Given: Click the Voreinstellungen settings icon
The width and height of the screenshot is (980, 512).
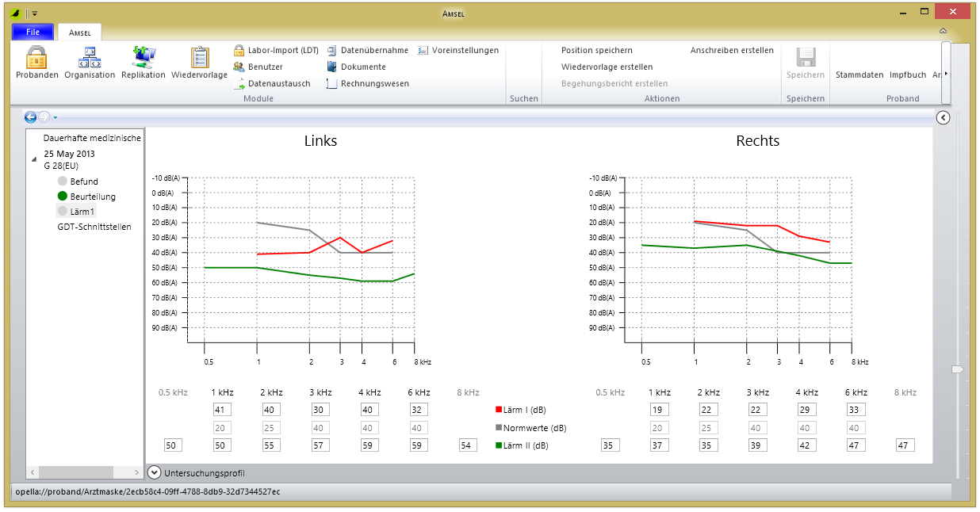Looking at the screenshot, I should tap(423, 50).
